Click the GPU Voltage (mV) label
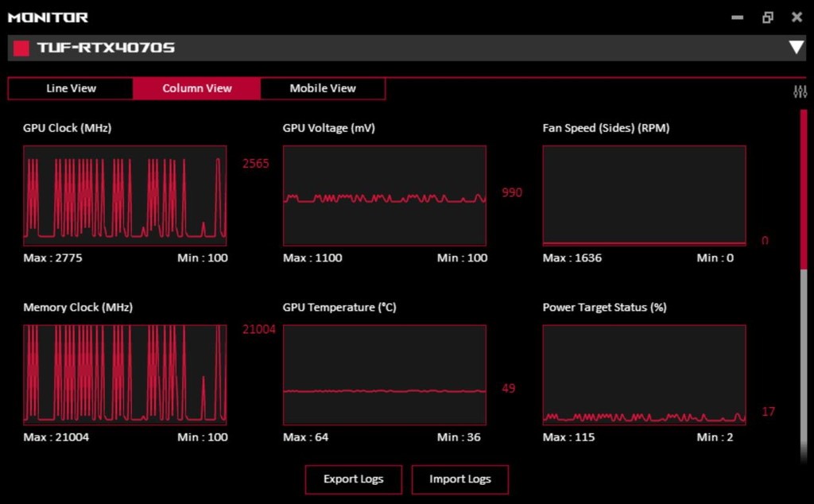The height and width of the screenshot is (504, 814). (x=328, y=128)
